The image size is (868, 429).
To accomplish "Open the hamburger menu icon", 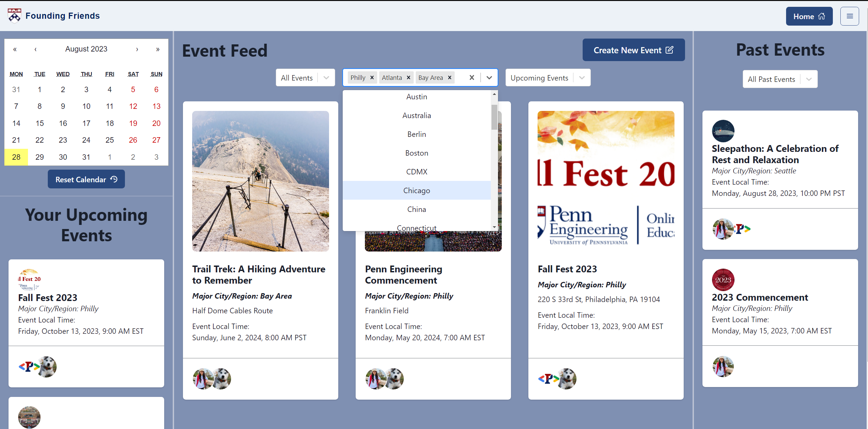I will coord(849,16).
